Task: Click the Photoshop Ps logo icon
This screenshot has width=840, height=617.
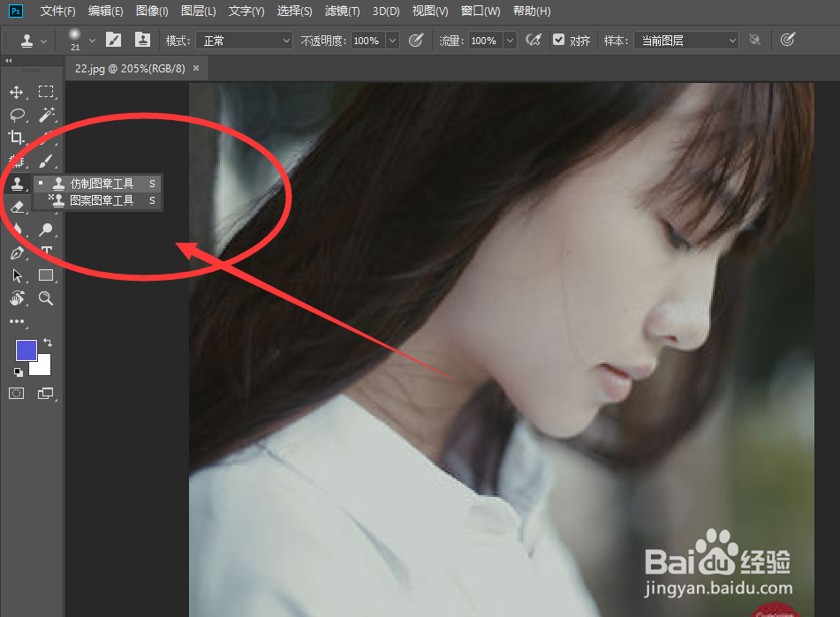Action: [x=16, y=11]
